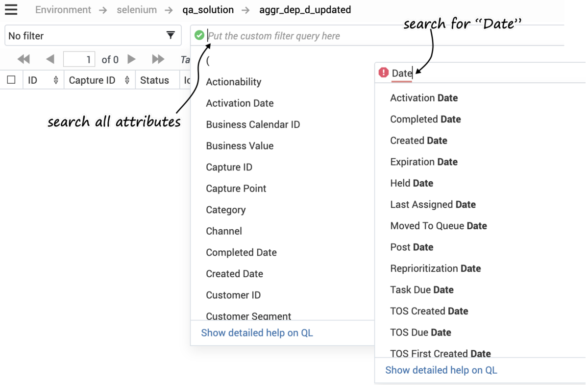Image resolution: width=588 pixels, height=385 pixels.
Task: Open the hamburger main menu
Action: pyautogui.click(x=11, y=10)
